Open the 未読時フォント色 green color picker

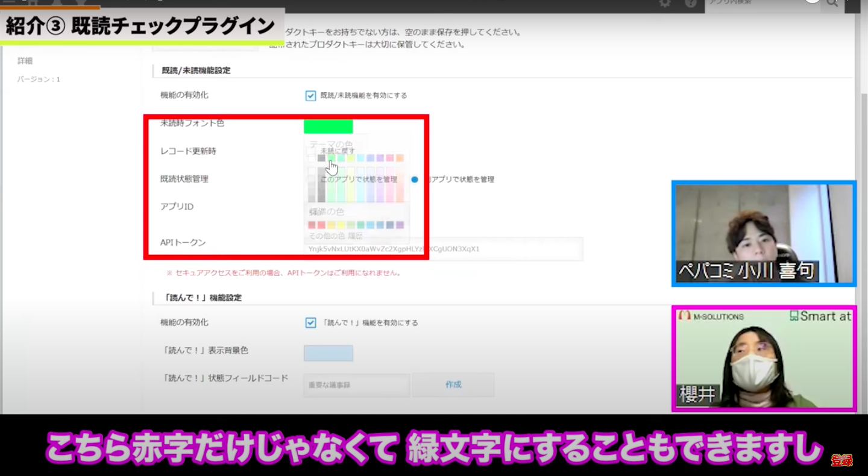click(328, 127)
